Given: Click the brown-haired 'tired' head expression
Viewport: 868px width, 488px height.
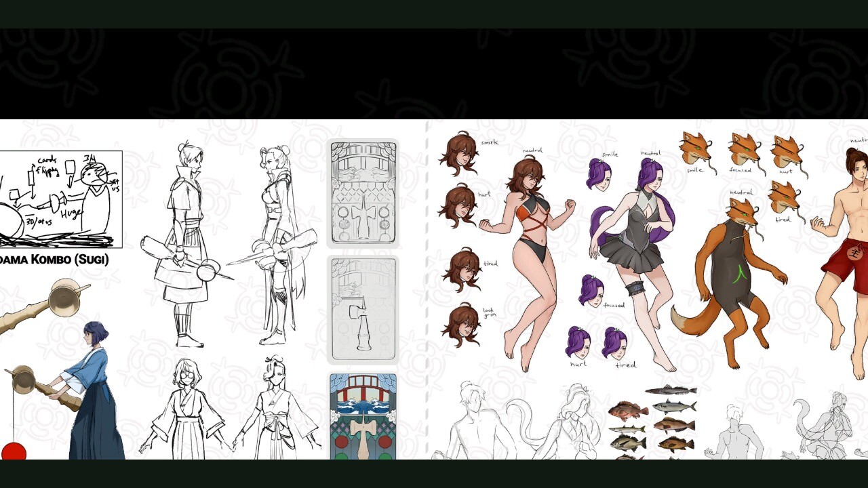Looking at the screenshot, I should [462, 270].
